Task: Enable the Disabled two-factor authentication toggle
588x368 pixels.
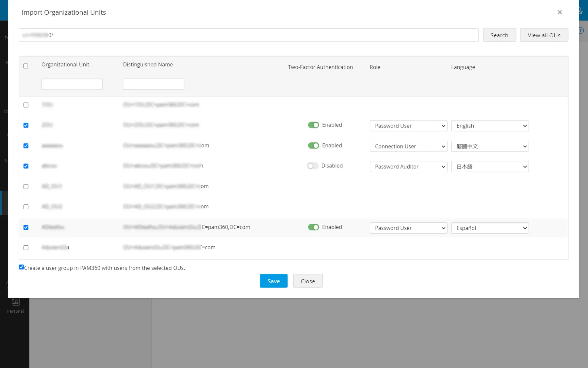Action: pos(313,166)
